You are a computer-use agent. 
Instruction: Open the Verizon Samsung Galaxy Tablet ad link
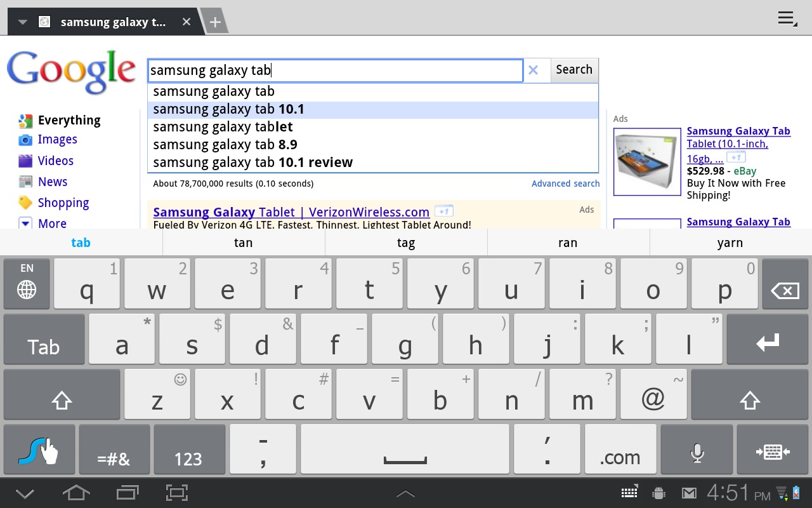pyautogui.click(x=291, y=212)
